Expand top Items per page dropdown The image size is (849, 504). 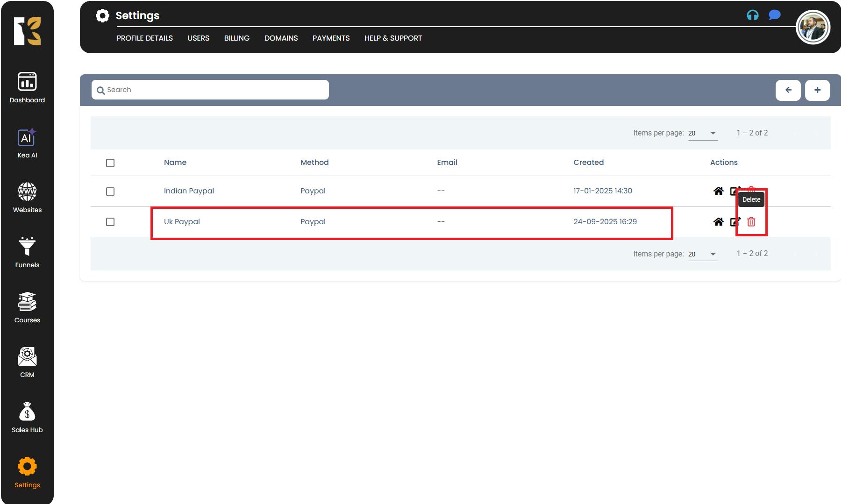pos(702,134)
